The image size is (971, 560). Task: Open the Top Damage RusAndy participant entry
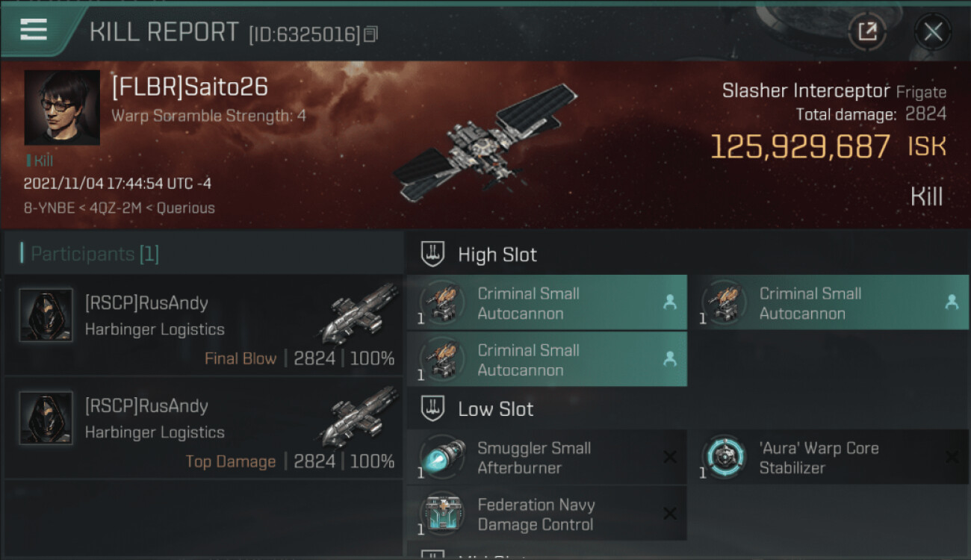(203, 429)
